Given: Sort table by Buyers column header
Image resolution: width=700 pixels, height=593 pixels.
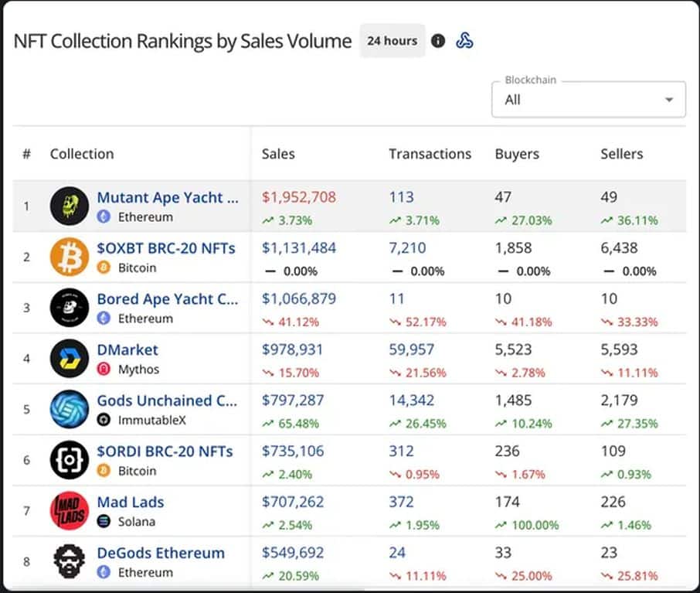Looking at the screenshot, I should pos(517,154).
